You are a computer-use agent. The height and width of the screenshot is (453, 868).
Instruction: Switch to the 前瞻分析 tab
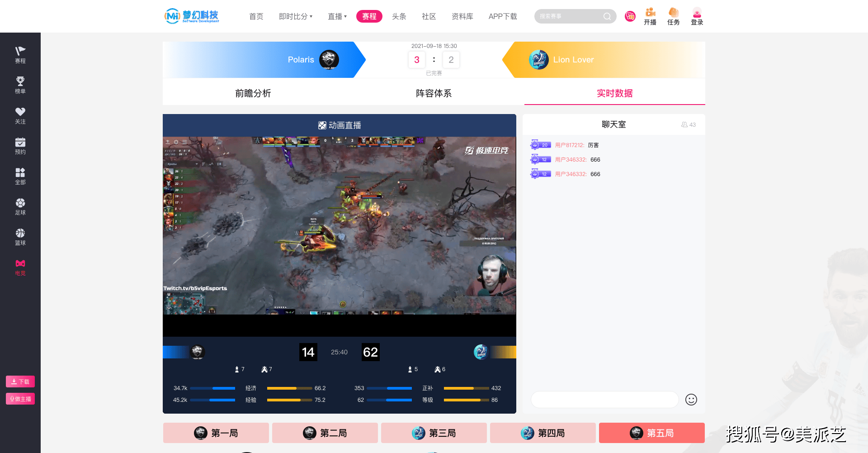pyautogui.click(x=253, y=93)
